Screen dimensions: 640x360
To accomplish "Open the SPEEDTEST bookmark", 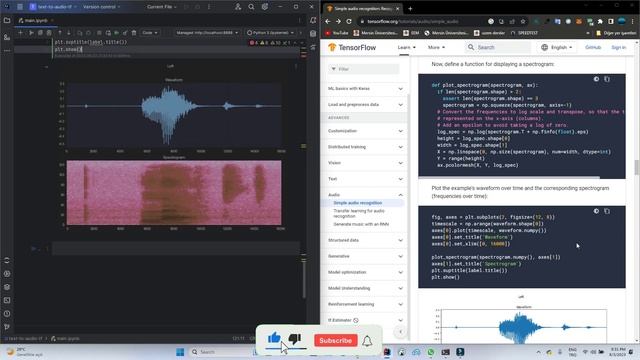I will pos(524,33).
